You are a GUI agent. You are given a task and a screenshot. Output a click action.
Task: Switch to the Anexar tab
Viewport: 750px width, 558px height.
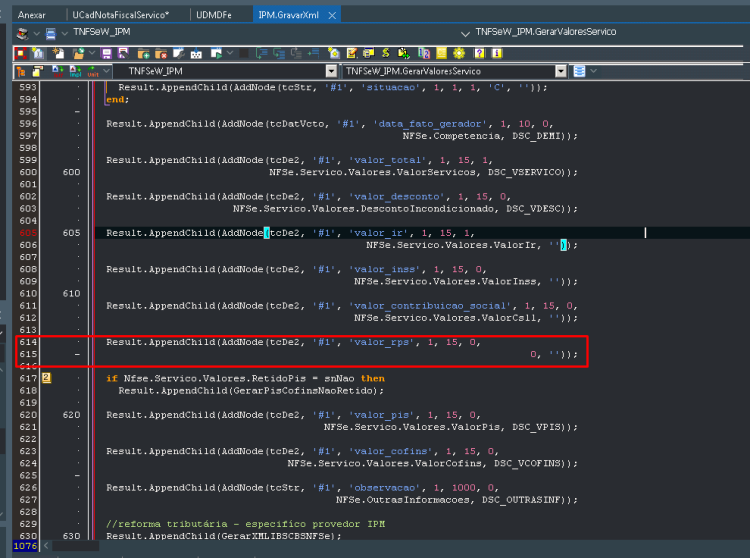[x=32, y=15]
